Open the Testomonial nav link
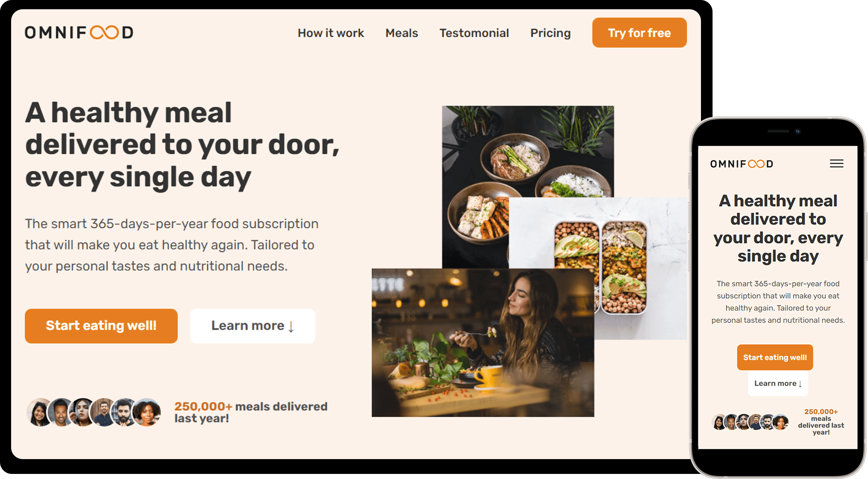Viewport: 868px width, 479px height. pyautogui.click(x=474, y=33)
